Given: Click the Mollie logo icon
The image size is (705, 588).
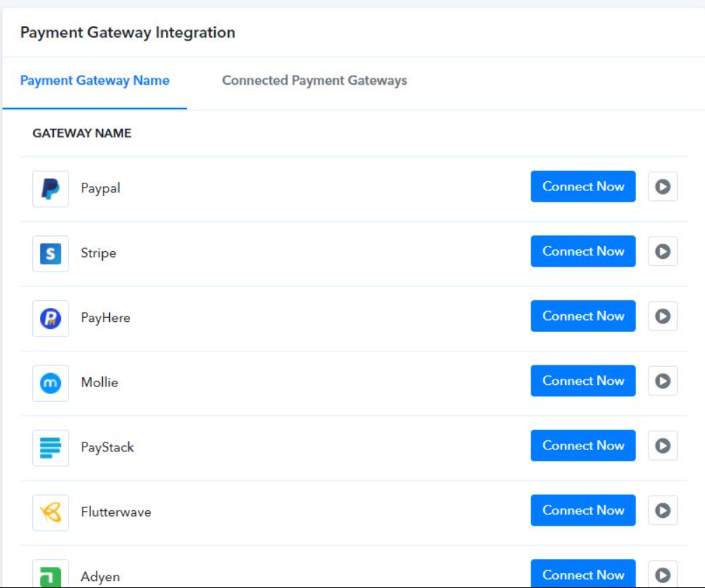Looking at the screenshot, I should point(50,383).
